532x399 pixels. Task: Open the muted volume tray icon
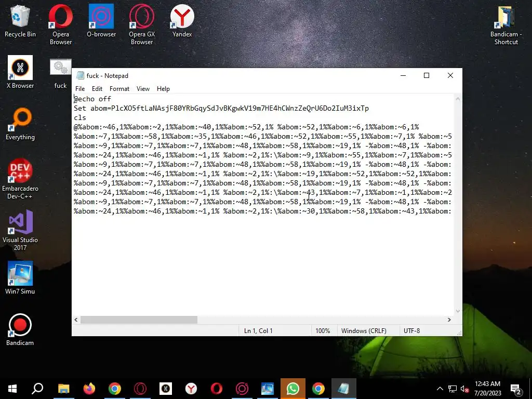point(464,389)
